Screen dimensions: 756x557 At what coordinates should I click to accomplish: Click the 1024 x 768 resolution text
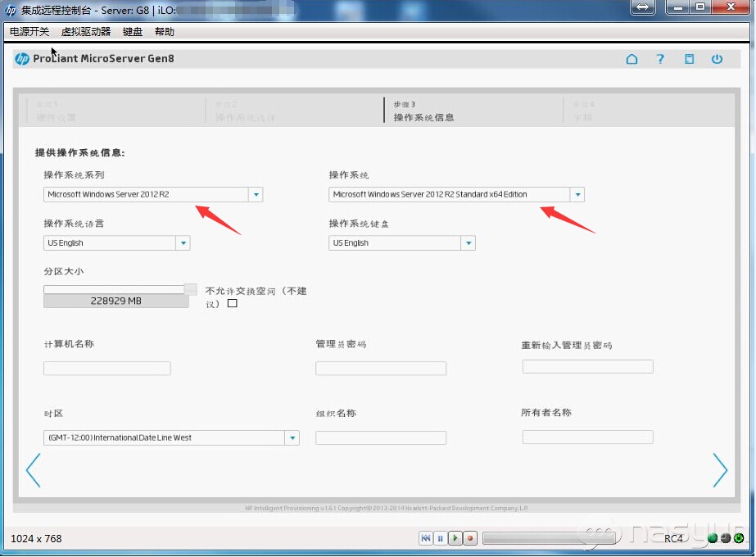pyautogui.click(x=36, y=539)
